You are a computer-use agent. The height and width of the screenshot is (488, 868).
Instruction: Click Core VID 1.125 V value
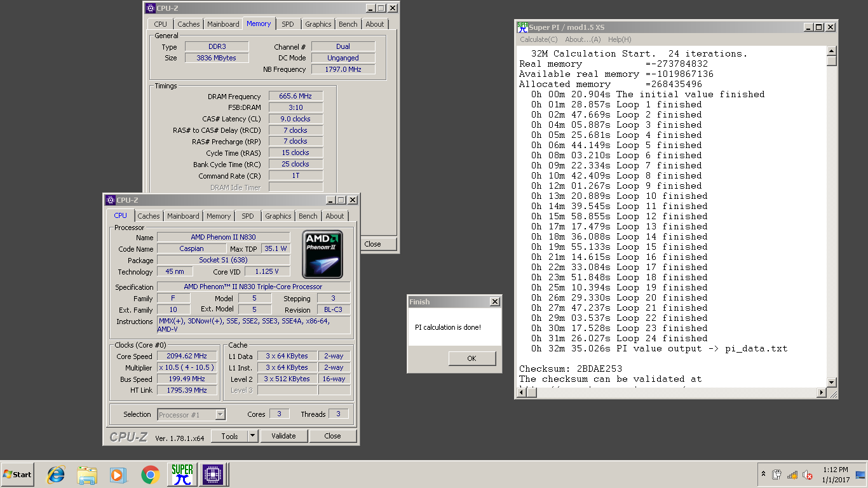tap(267, 271)
